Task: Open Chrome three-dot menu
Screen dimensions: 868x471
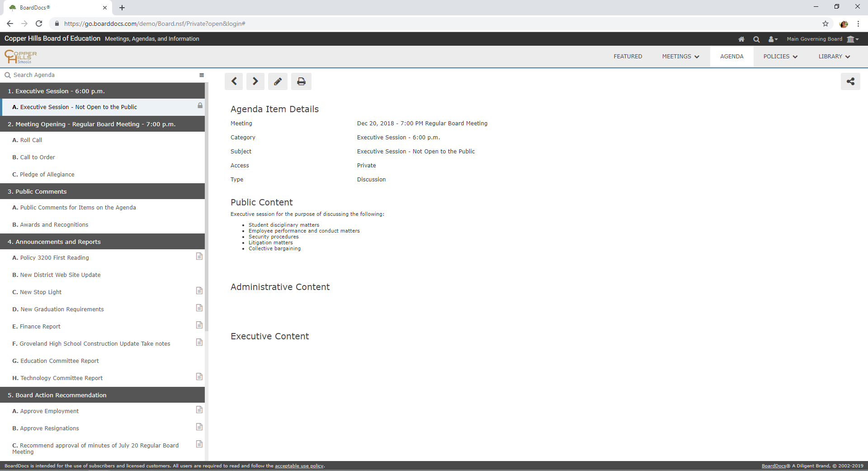Action: [x=858, y=24]
